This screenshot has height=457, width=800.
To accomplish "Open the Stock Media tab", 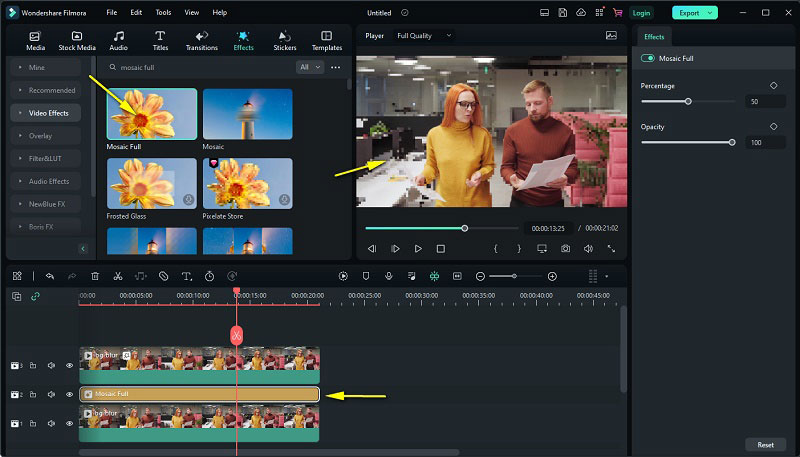I will coord(77,41).
